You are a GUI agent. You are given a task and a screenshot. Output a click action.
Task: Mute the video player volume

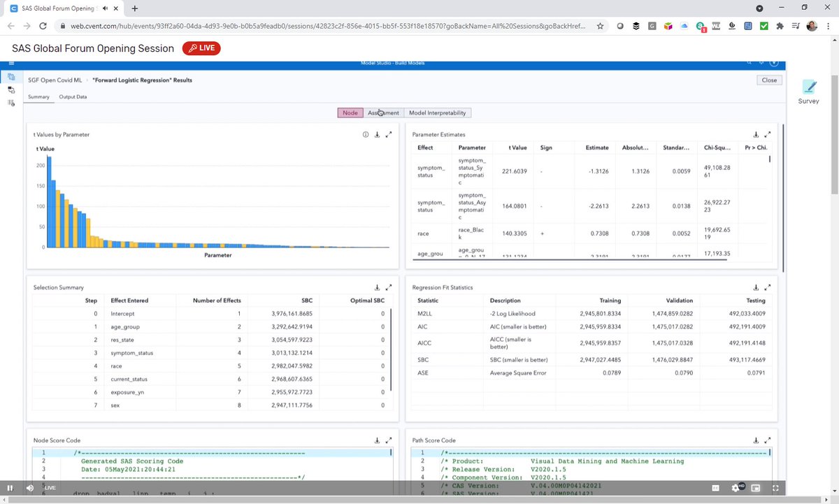(x=30, y=488)
